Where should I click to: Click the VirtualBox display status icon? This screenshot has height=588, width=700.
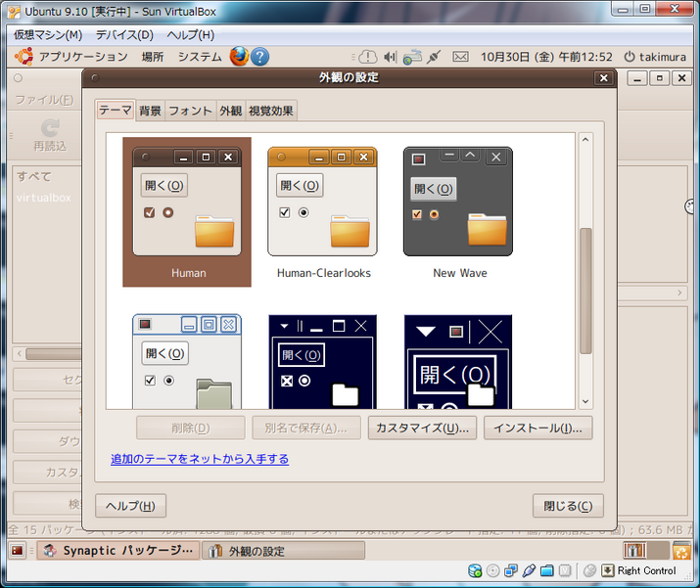565,570
